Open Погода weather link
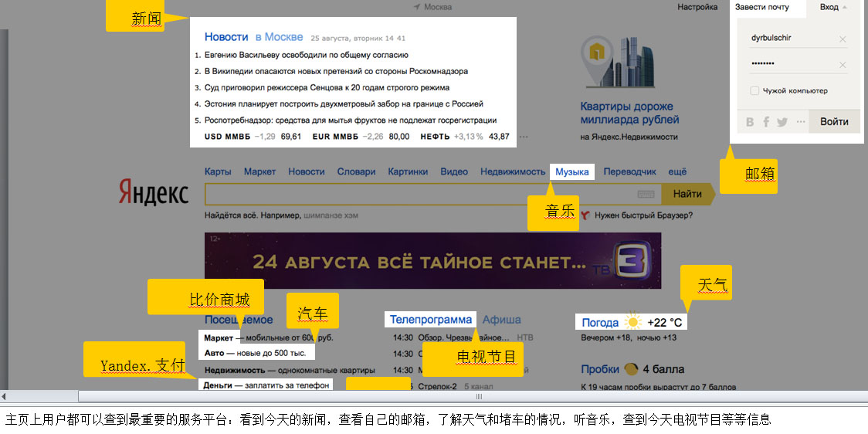This screenshot has height=434, width=868. [x=600, y=323]
